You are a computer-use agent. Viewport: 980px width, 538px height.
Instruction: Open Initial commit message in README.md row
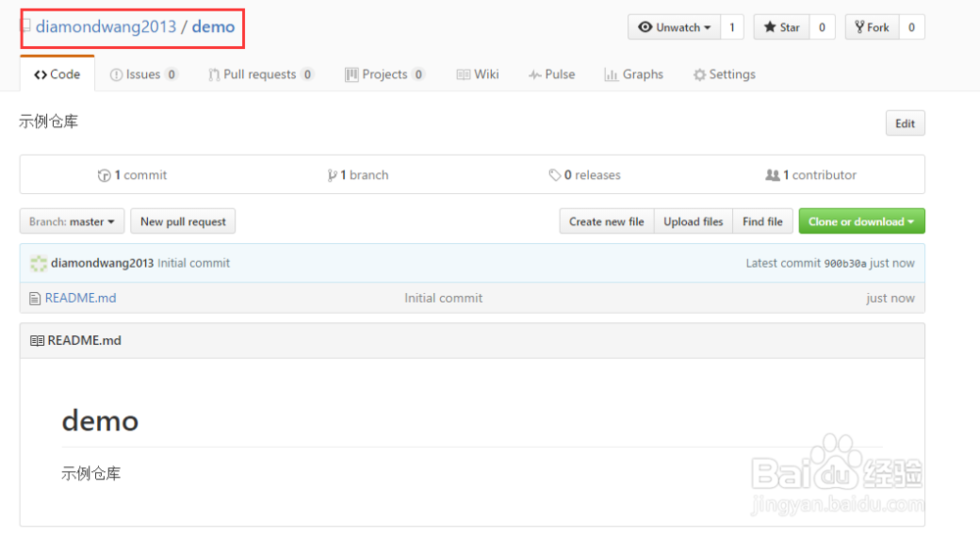(443, 298)
